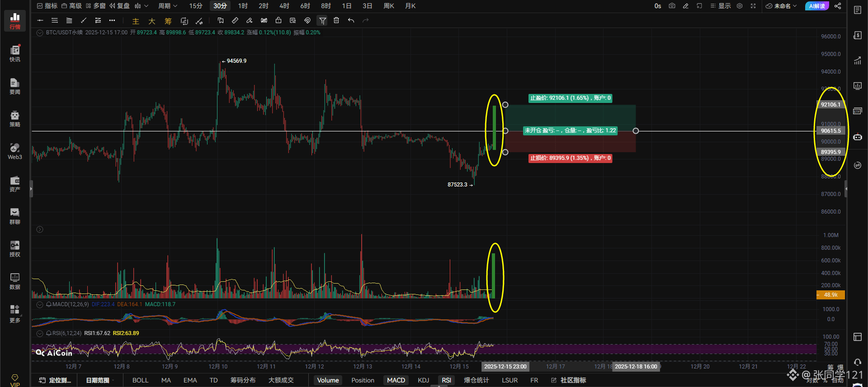Click the filter funnel tool icon
Screen dimensions: 868x387
pos(322,20)
